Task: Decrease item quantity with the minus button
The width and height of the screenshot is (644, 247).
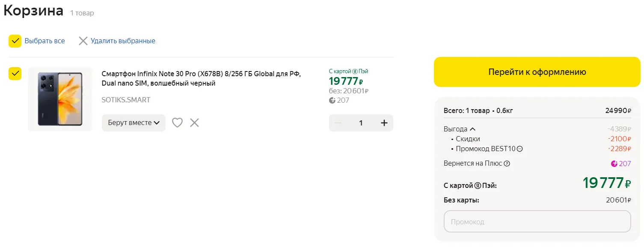Action: 338,123
